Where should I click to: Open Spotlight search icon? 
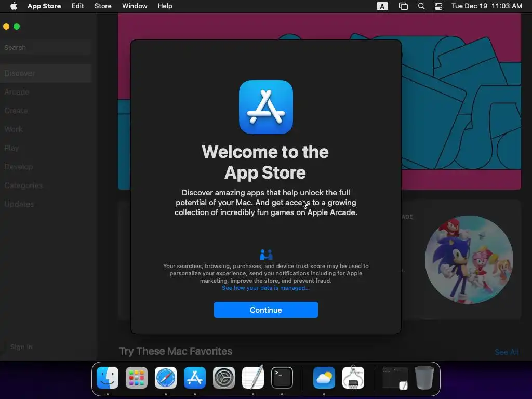pyautogui.click(x=421, y=6)
